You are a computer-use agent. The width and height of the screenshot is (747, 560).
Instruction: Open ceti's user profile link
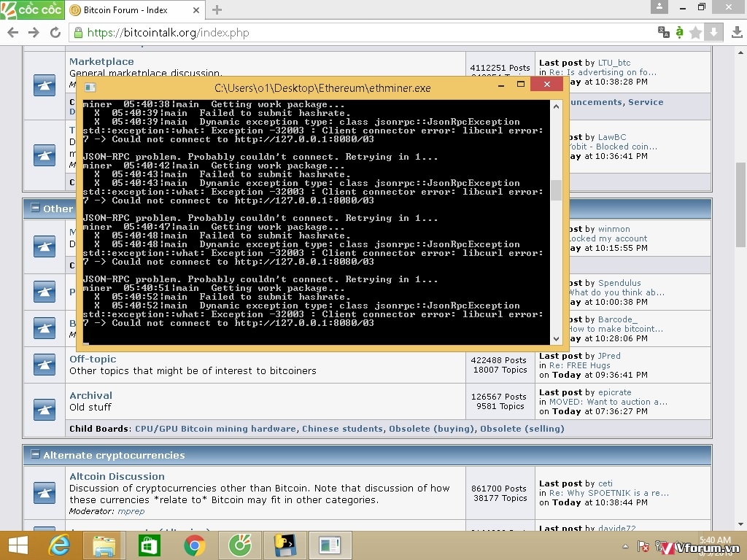605,483
